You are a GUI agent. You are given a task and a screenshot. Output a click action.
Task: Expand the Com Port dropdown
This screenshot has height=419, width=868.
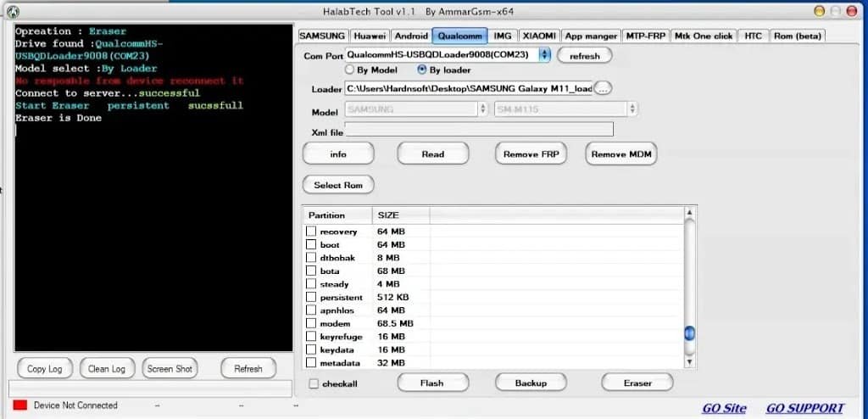point(545,54)
